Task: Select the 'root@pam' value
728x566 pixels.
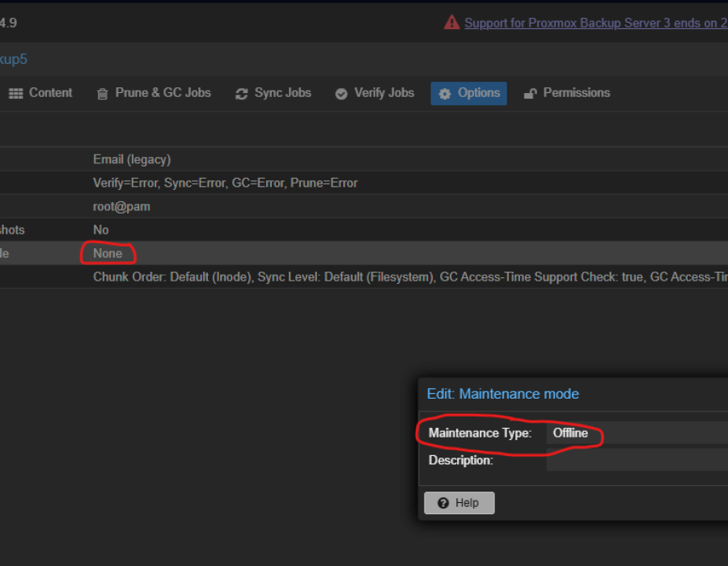Action: click(121, 206)
